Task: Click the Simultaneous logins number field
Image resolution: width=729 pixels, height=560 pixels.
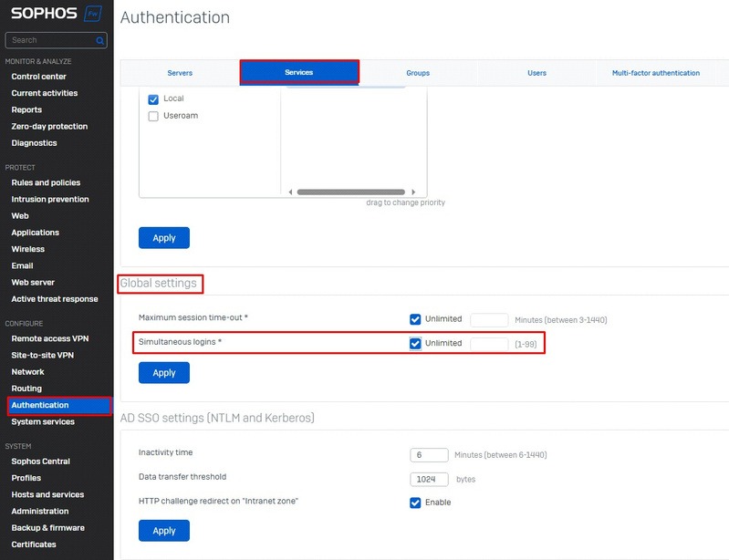Action: (489, 344)
